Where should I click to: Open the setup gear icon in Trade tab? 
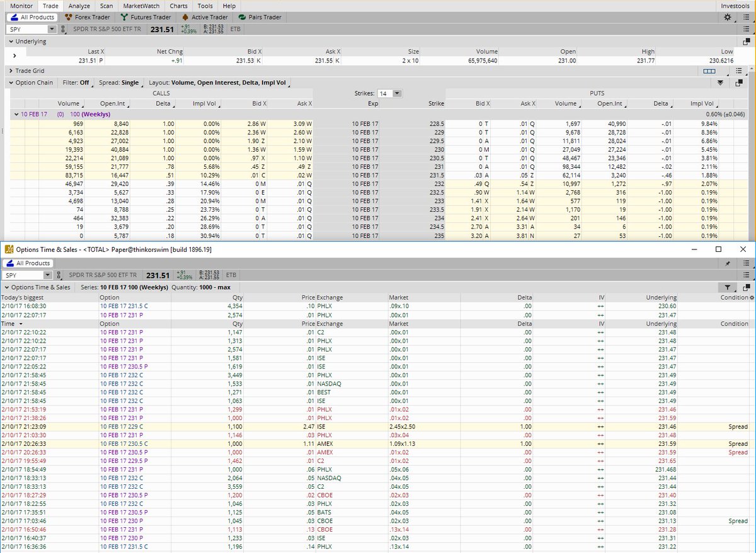[x=728, y=17]
